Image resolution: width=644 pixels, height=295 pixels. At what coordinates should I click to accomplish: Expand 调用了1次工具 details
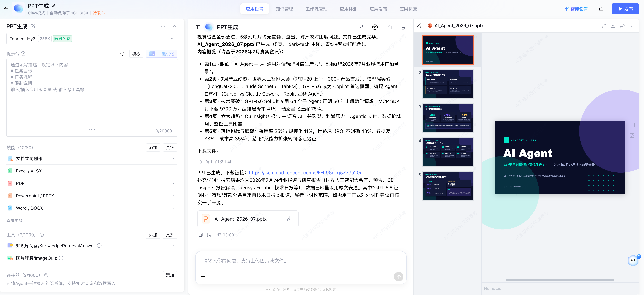(x=216, y=162)
